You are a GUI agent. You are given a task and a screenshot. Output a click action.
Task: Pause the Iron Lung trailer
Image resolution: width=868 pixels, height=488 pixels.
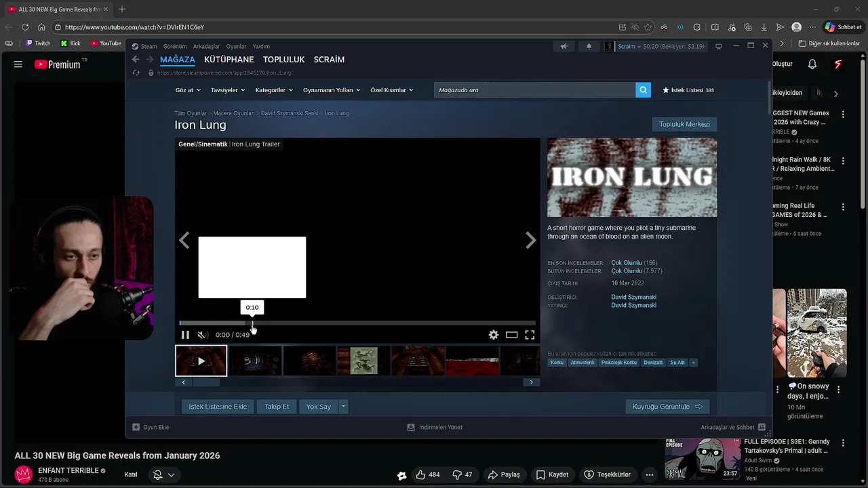click(x=185, y=335)
